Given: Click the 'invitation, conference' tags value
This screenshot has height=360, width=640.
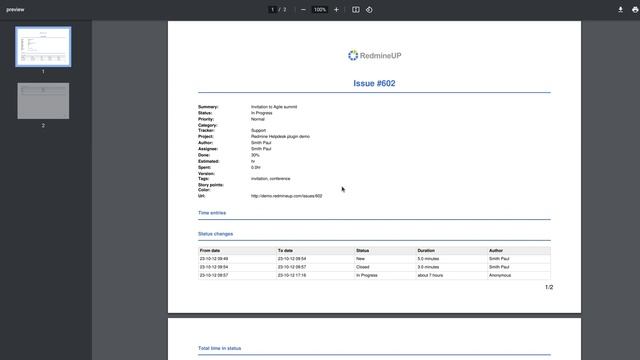Looking at the screenshot, I should [271, 179].
